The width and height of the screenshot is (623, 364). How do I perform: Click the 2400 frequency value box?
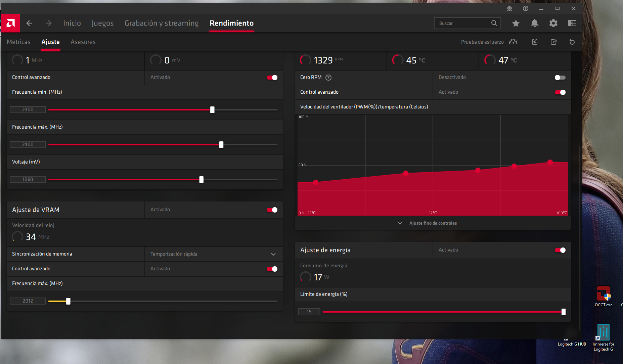28,144
